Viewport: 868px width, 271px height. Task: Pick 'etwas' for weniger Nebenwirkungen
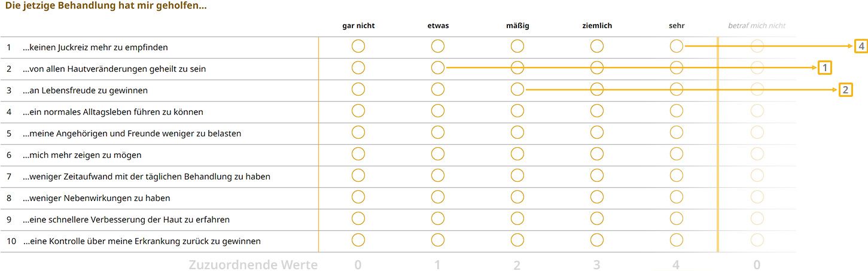[438, 197]
